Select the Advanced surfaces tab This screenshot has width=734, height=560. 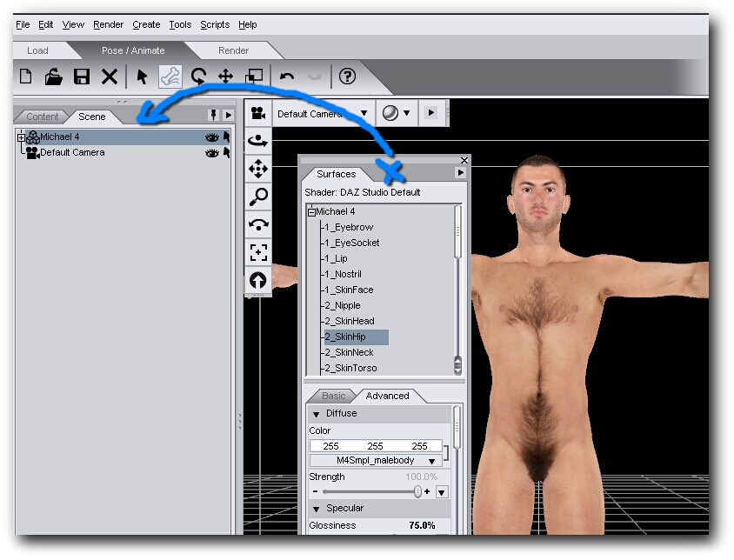point(387,397)
